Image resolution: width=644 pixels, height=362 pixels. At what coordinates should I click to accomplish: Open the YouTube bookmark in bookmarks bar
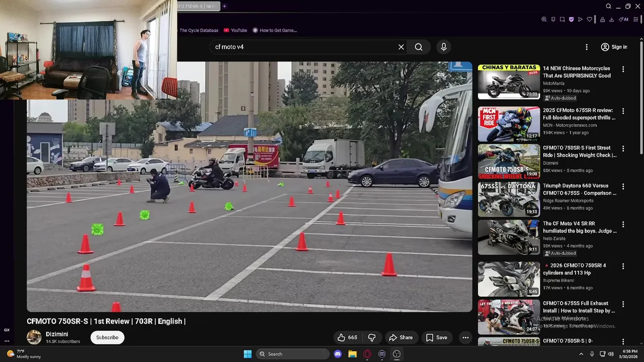(x=235, y=30)
